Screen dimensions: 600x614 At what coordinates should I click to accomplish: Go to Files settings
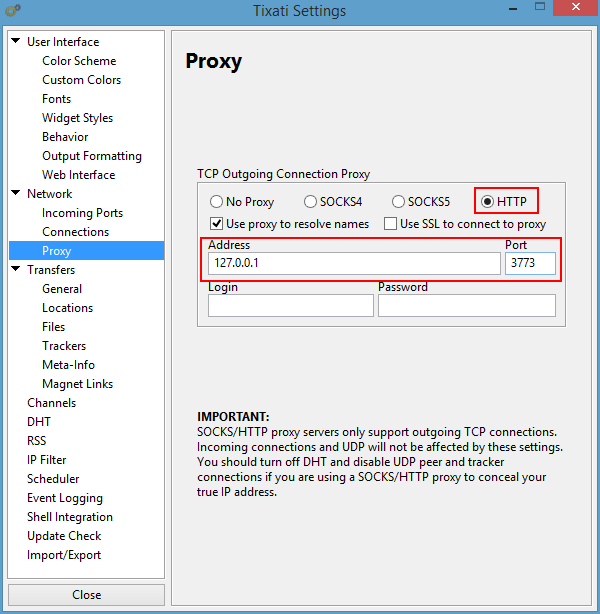click(53, 327)
